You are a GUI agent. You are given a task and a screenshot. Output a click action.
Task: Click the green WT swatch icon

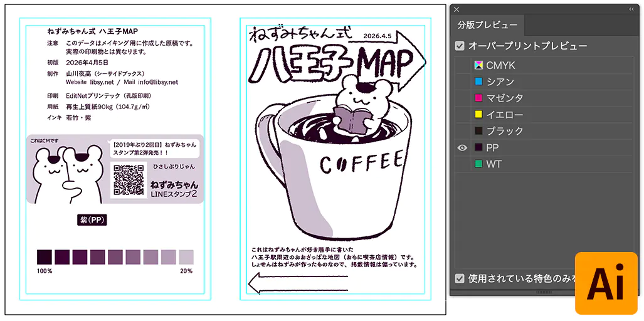tap(478, 164)
